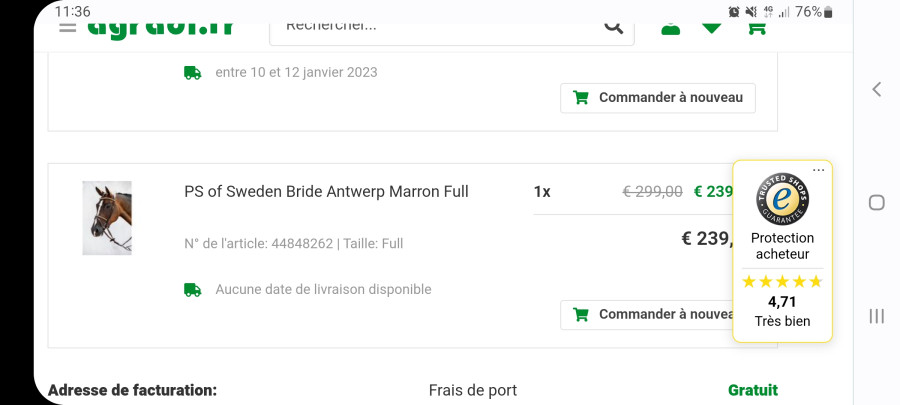Reorder the PS of Sweden bridle
This screenshot has width=900, height=405.
coord(647,315)
